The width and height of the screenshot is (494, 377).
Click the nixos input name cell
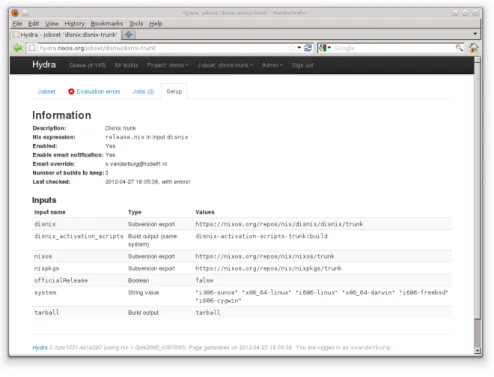click(x=43, y=256)
